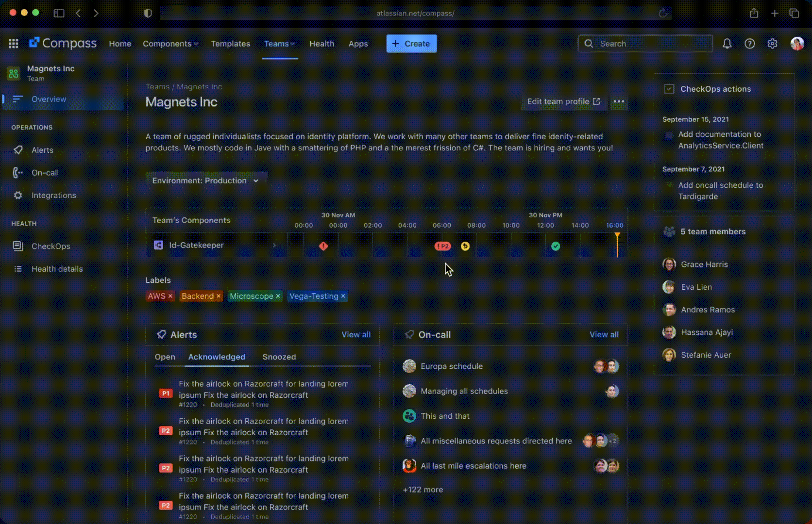Open the Atlassian app switcher grid
This screenshot has width=812, height=524.
coord(13,43)
